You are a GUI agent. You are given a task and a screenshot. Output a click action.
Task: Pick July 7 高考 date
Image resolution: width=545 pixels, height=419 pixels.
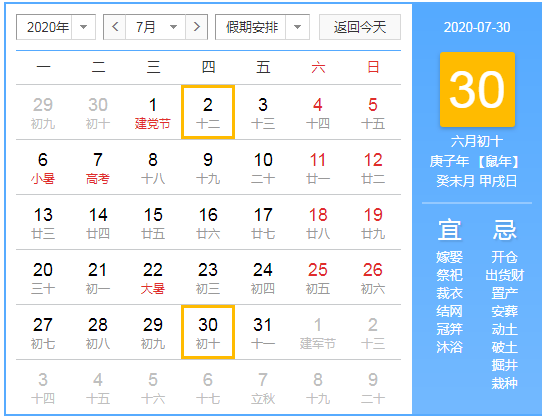point(98,167)
